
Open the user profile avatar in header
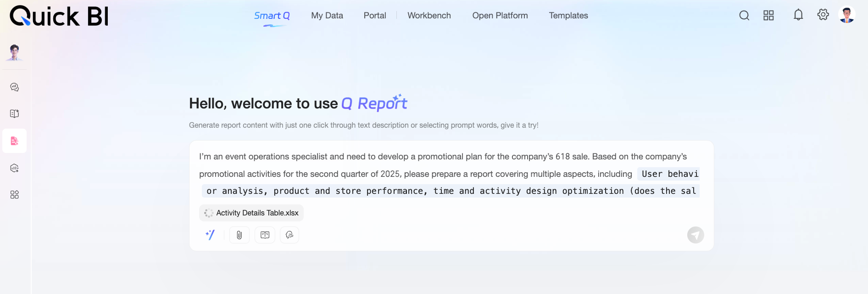click(x=846, y=15)
